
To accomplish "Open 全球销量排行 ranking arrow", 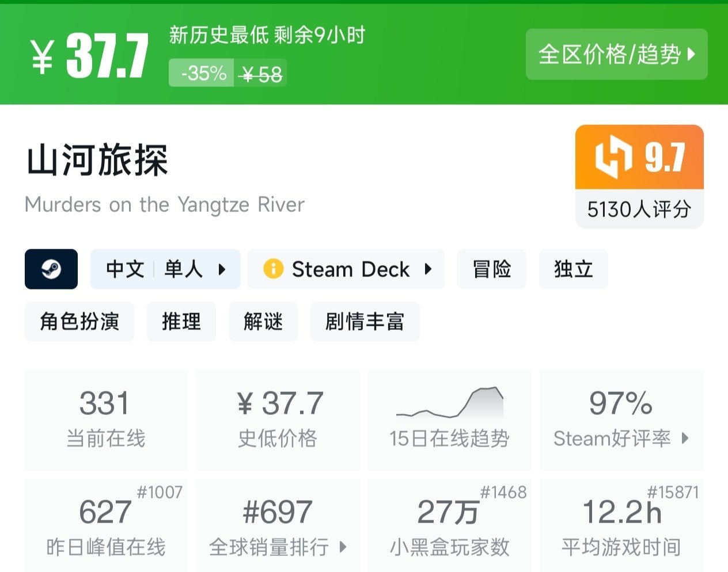I will point(343,547).
